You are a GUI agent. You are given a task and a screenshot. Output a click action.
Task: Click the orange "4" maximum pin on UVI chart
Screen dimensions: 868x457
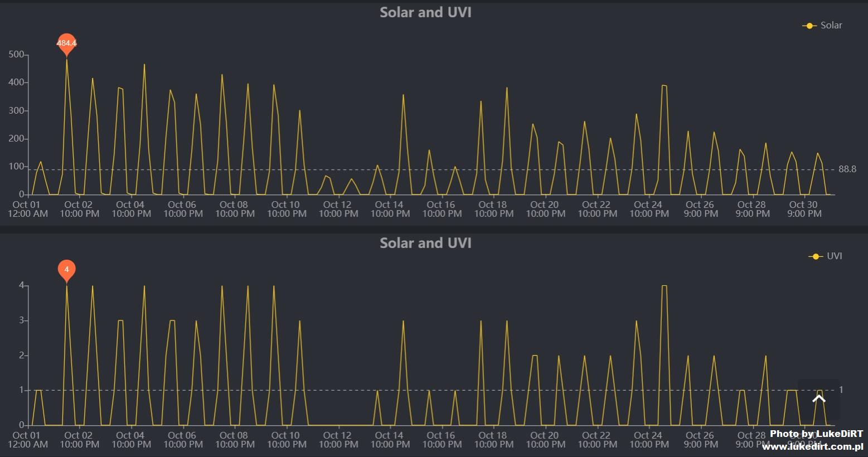[x=66, y=270]
